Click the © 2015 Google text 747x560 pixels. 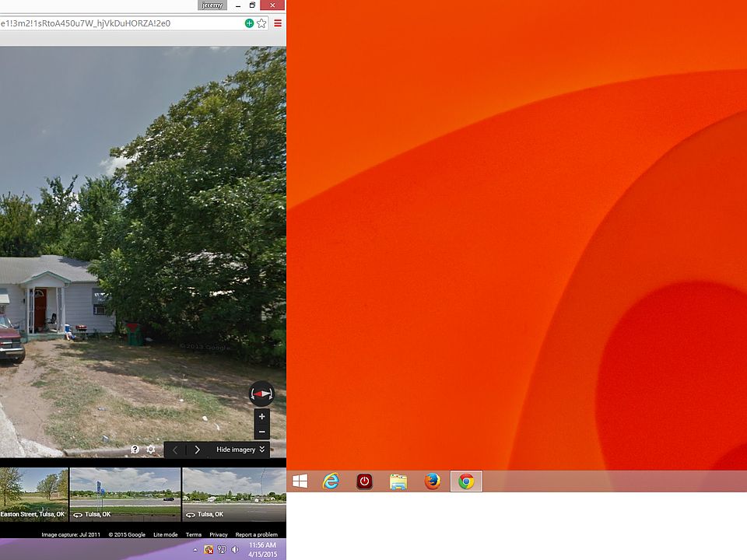(127, 535)
